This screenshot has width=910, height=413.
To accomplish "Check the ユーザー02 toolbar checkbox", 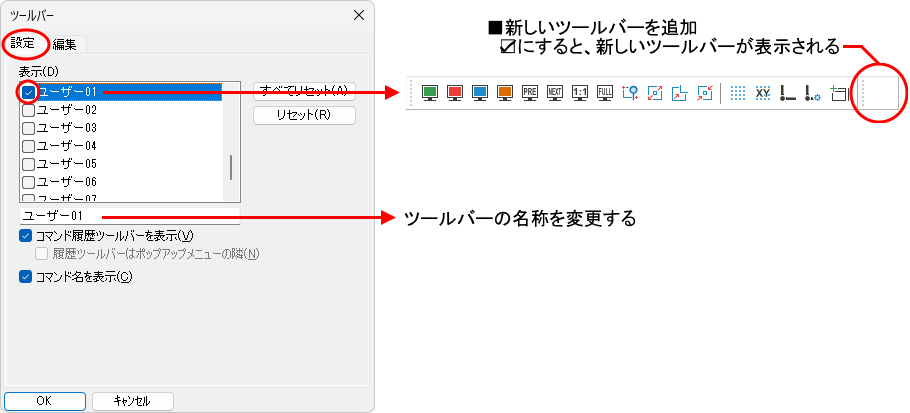I will coord(28,110).
